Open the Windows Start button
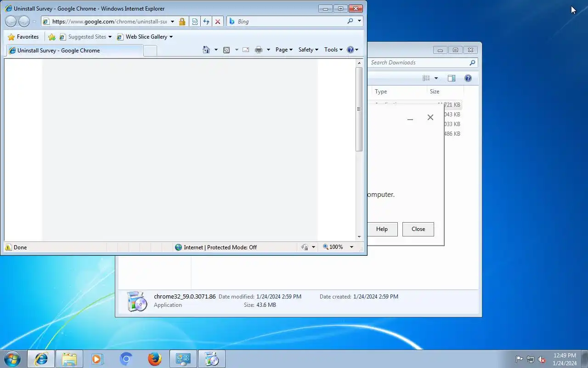588x368 pixels. pos(12,359)
